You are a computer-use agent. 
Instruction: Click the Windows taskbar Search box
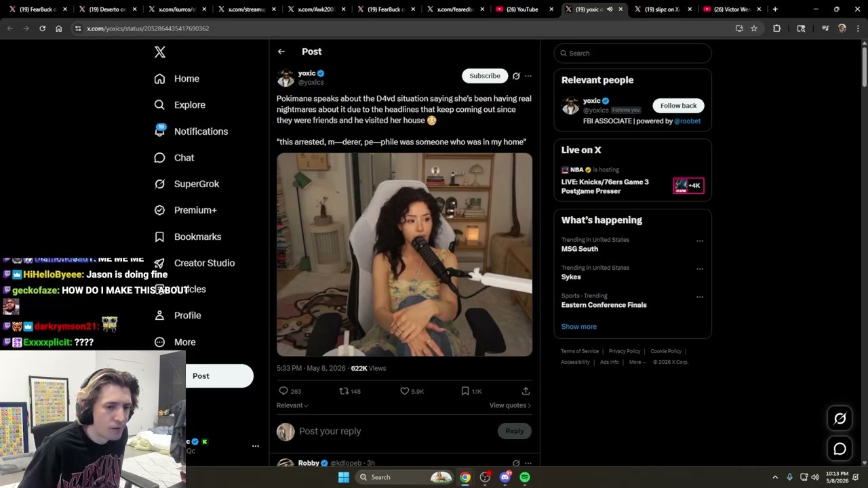point(404,477)
